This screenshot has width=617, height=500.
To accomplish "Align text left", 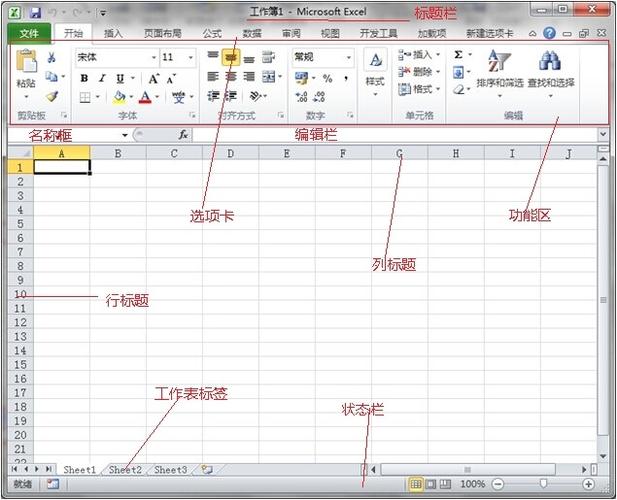I will point(212,76).
